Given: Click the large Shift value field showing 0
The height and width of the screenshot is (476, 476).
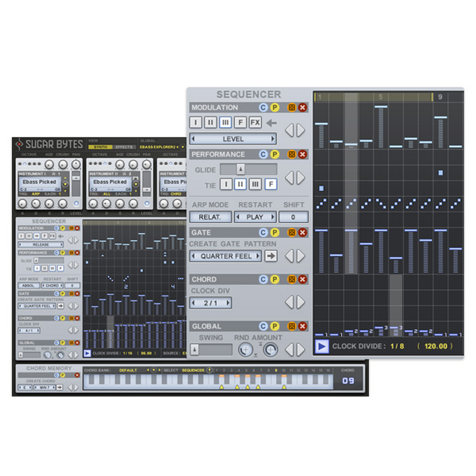Looking at the screenshot, I should tap(293, 217).
